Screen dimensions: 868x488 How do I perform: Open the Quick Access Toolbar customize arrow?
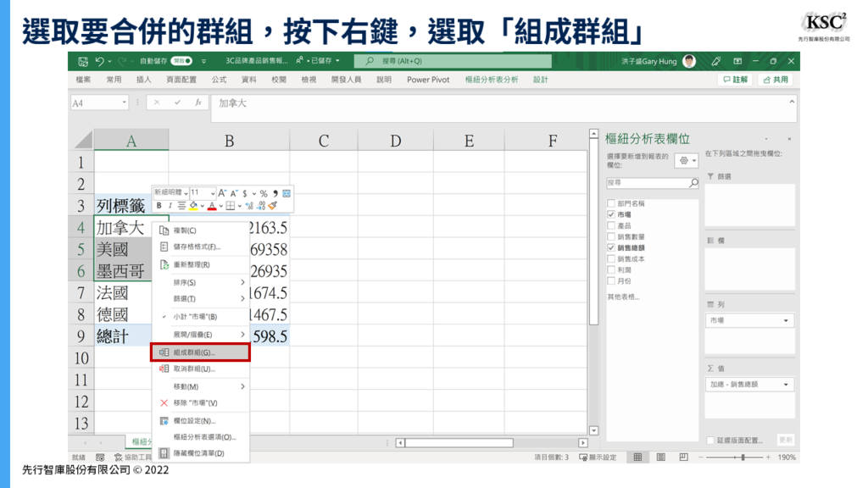coord(203,61)
